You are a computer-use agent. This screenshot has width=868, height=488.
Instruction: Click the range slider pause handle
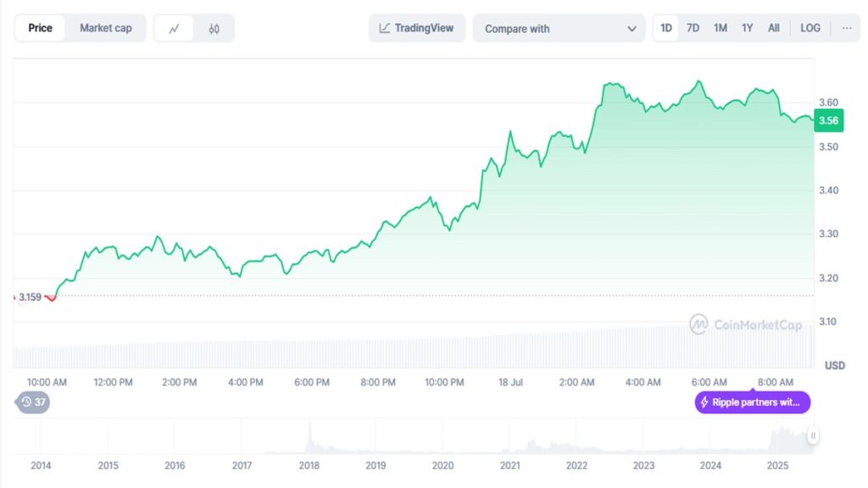click(813, 435)
